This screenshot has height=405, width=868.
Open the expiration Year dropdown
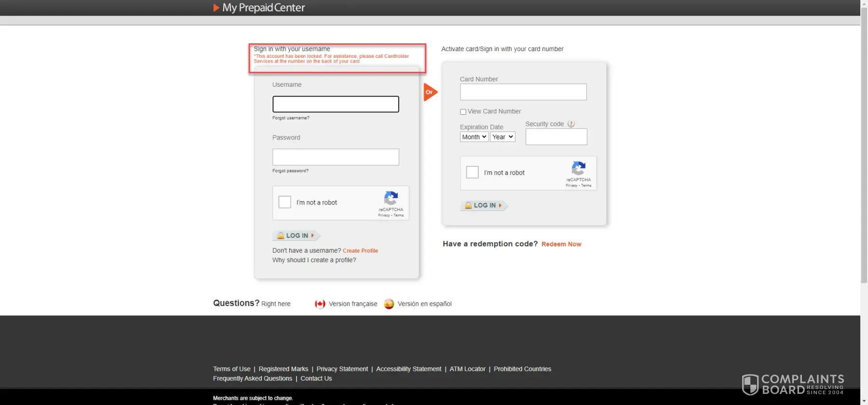(502, 137)
